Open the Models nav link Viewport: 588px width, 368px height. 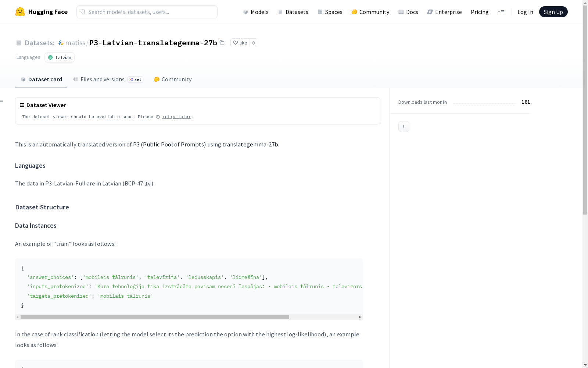(x=256, y=12)
